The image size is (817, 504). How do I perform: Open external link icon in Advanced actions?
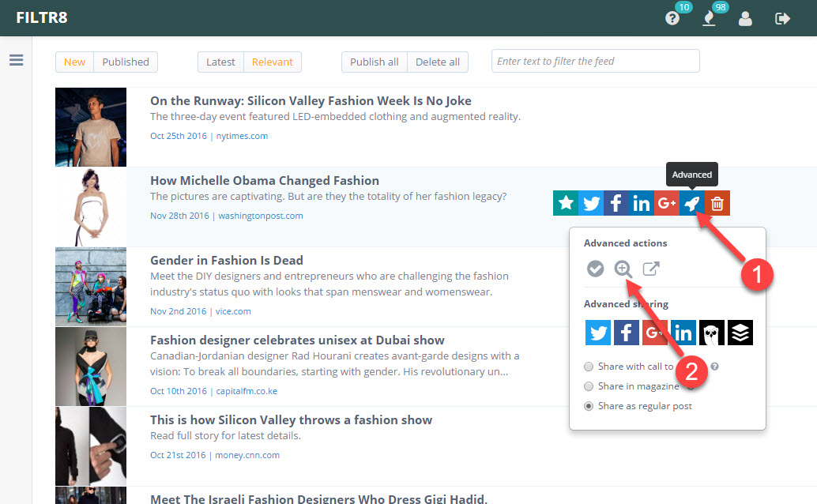click(651, 269)
